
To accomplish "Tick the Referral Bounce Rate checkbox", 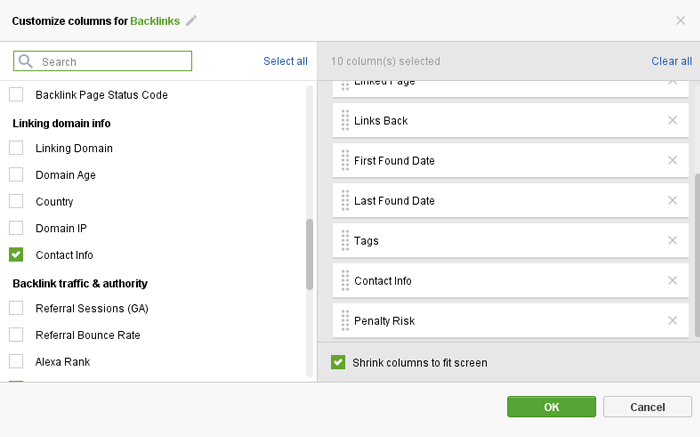I will [16, 335].
